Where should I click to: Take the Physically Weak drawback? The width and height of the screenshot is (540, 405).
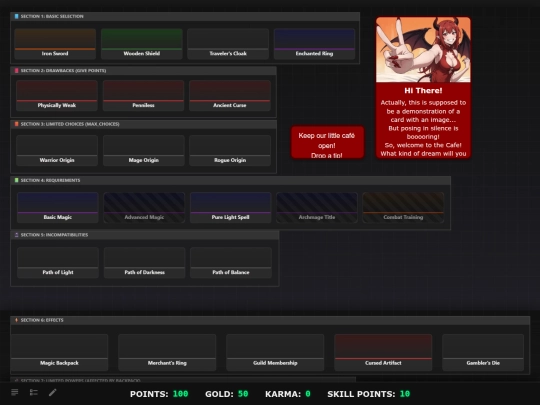tap(57, 96)
